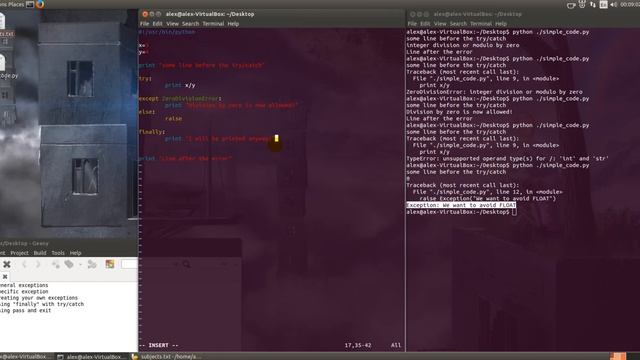Click the 'finally:' line in vim
Viewport: 640px width, 360px height.
(152, 132)
